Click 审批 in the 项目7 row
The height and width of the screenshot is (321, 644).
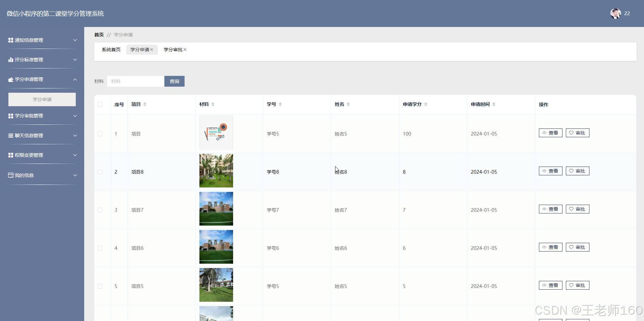click(578, 209)
